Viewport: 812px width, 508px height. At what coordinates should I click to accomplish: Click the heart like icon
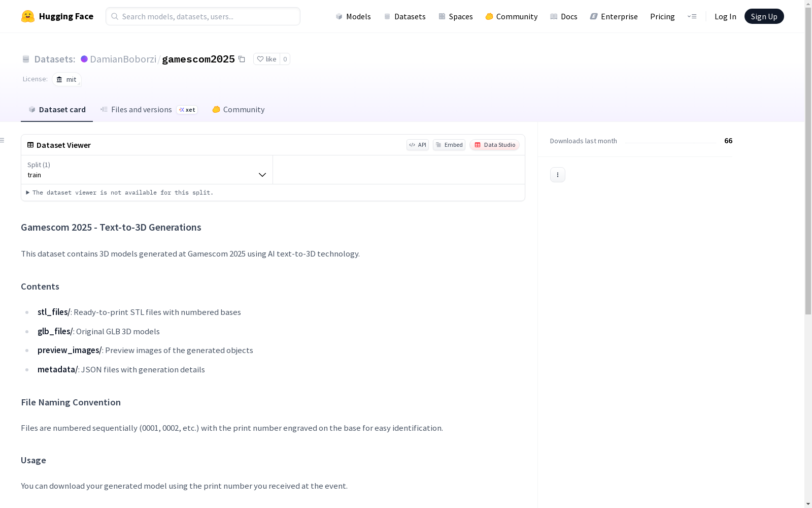point(260,59)
